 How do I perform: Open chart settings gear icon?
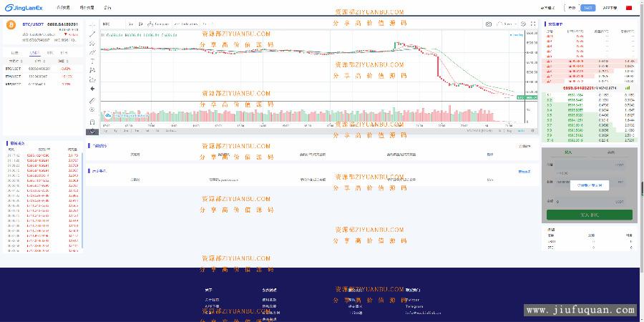523,24
